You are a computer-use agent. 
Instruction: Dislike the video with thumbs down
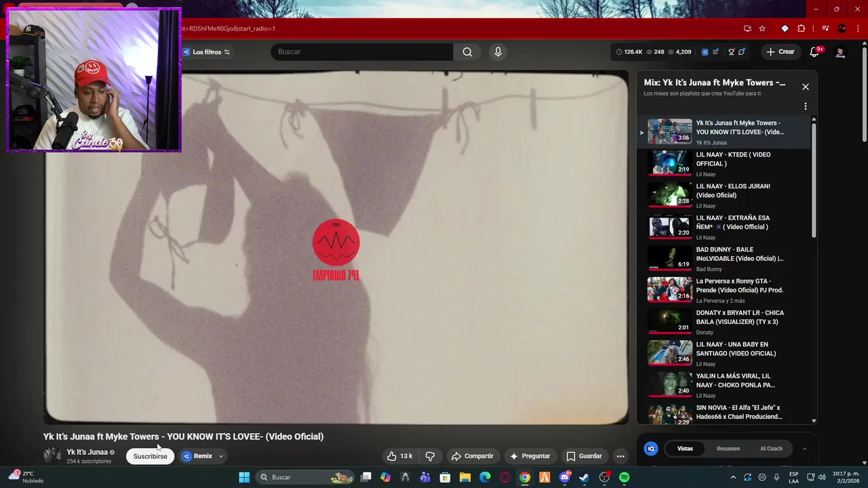pos(430,456)
